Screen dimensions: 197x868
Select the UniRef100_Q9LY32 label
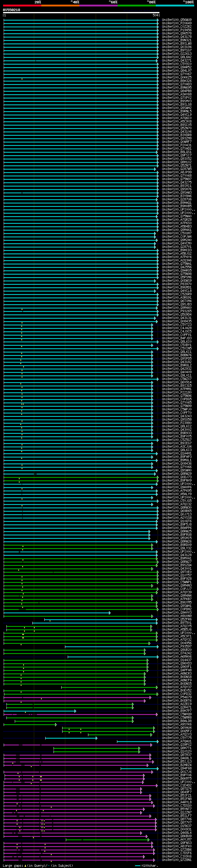tap(177, 548)
